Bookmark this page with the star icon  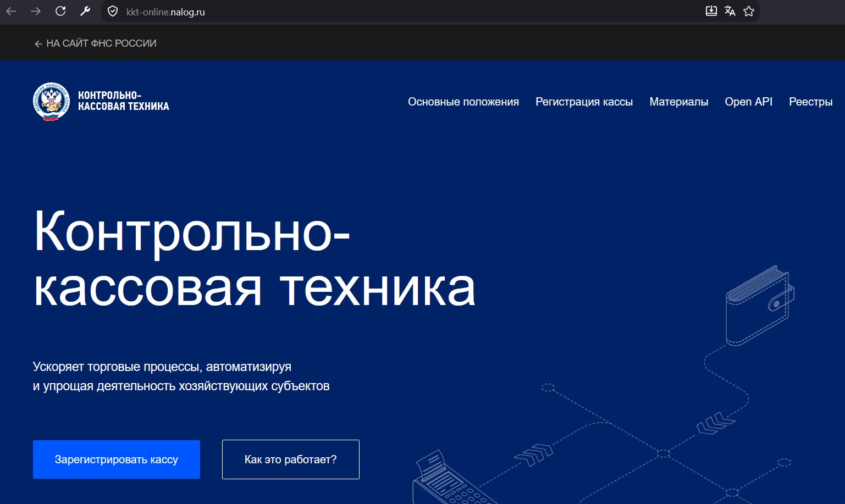click(x=748, y=11)
